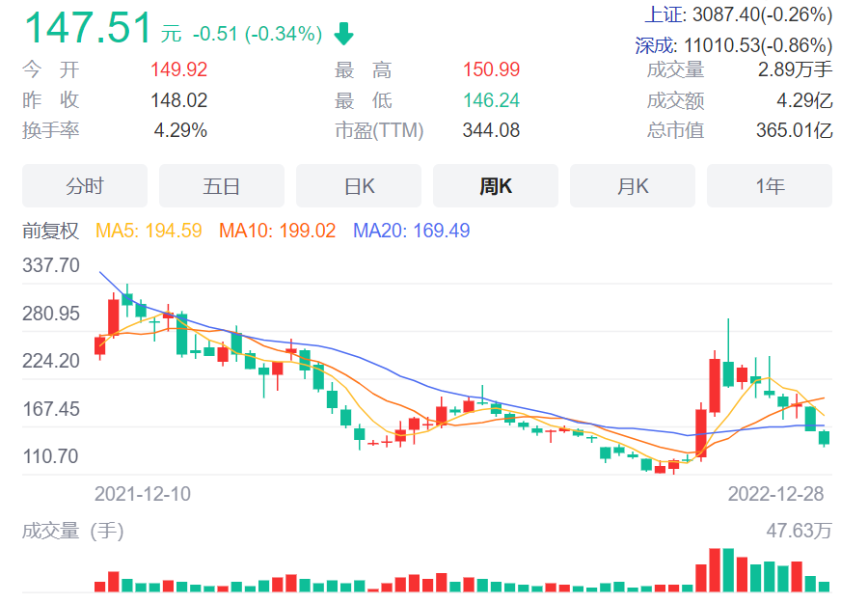Screen dimensions: 868x603
Task: Click the tallest red volume bar
Action: (x=715, y=570)
